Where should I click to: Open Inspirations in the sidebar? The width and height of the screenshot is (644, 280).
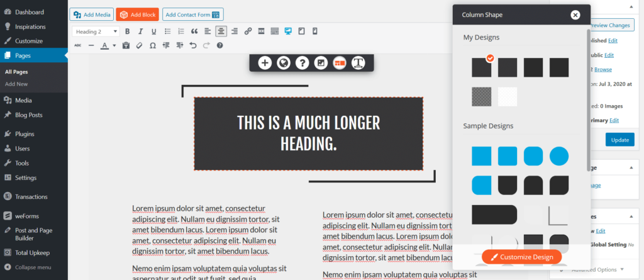point(30,26)
